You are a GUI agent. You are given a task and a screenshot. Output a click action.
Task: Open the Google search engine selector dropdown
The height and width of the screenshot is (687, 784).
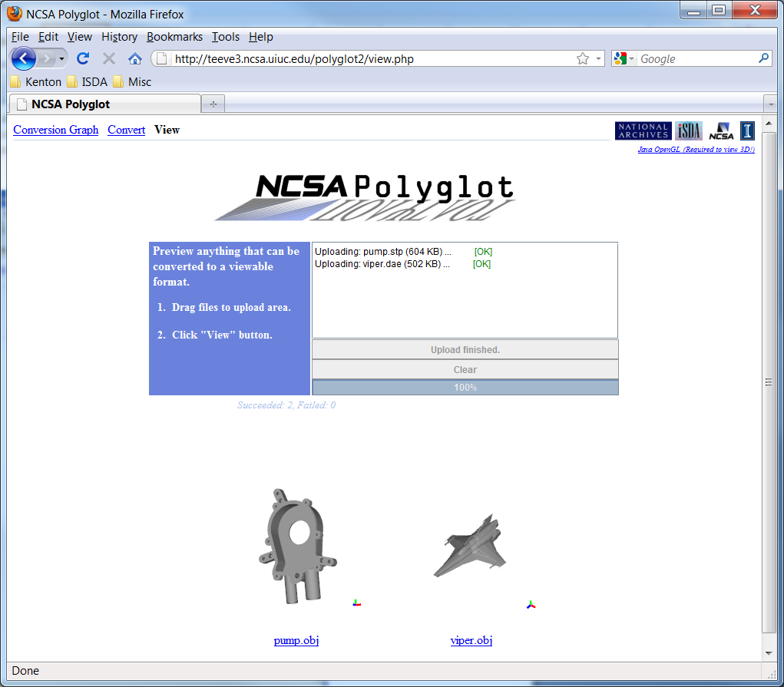click(x=624, y=59)
